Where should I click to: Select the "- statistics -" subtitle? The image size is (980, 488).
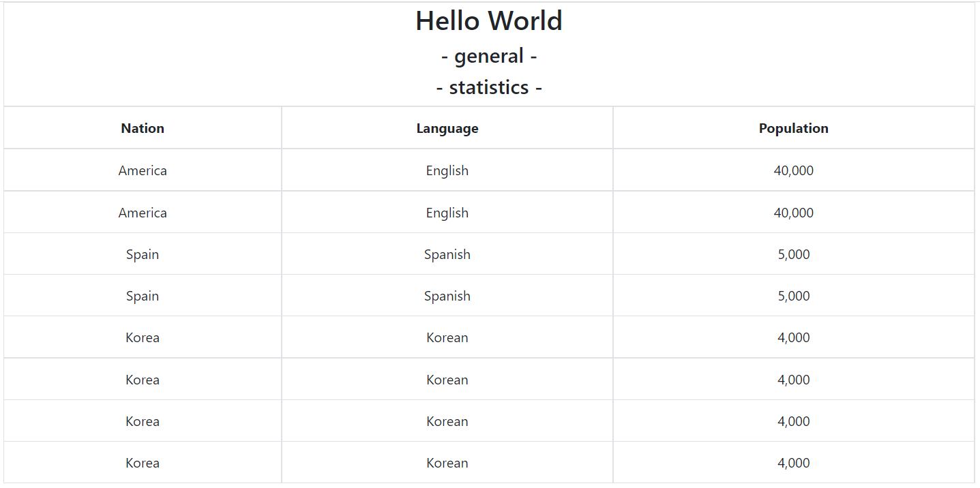(x=489, y=87)
